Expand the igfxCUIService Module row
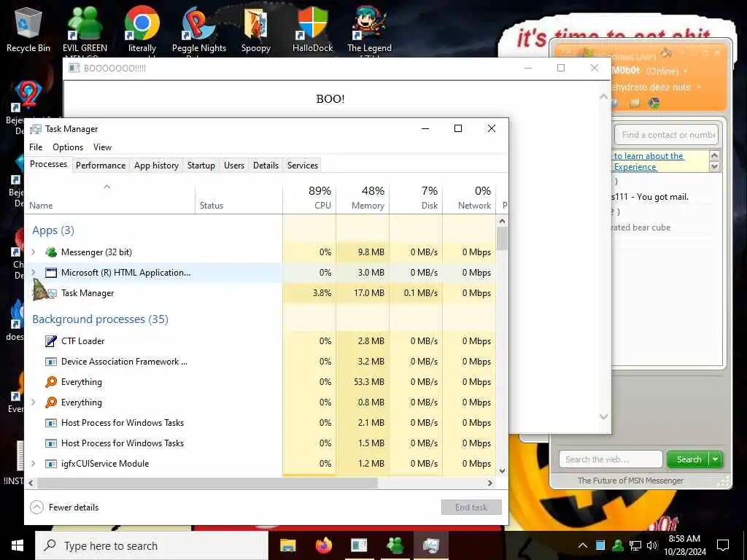The width and height of the screenshot is (747, 560). (34, 464)
